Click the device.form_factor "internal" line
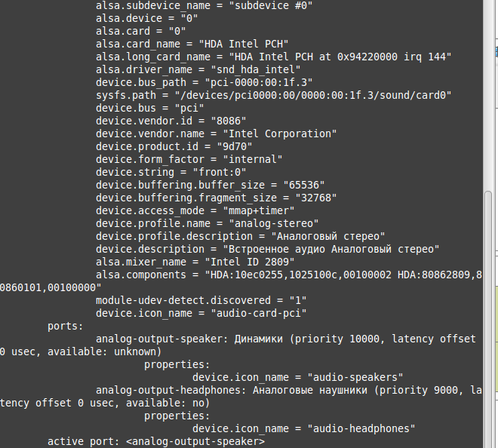The image size is (498, 448). pyautogui.click(x=189, y=159)
